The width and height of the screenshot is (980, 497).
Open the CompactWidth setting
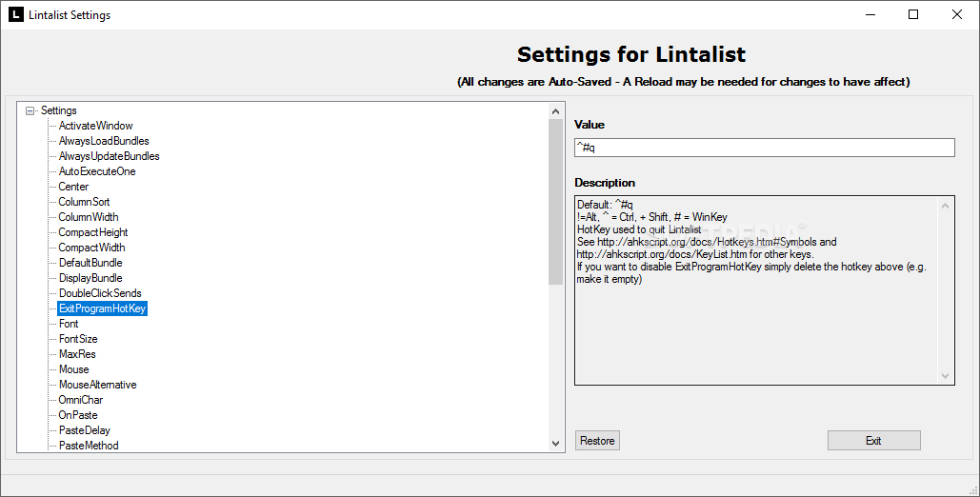tap(91, 248)
